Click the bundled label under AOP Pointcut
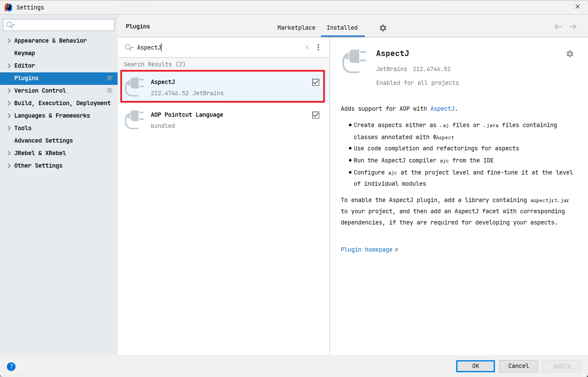Image resolution: width=588 pixels, height=377 pixels. (163, 126)
